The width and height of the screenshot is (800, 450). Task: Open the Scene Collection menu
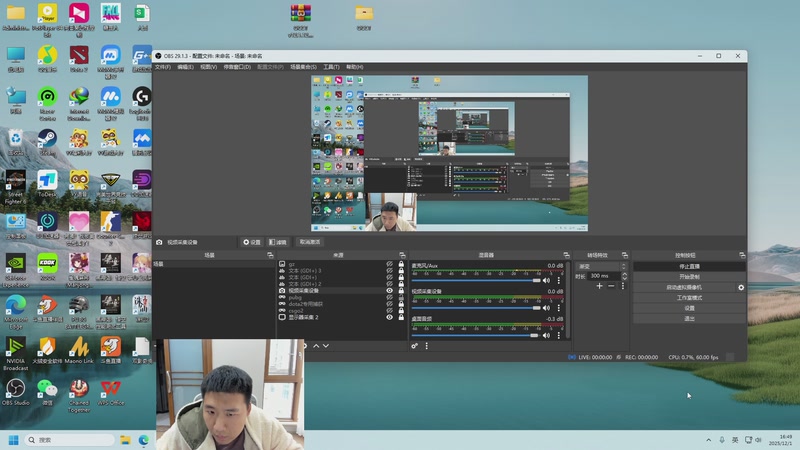tap(303, 67)
